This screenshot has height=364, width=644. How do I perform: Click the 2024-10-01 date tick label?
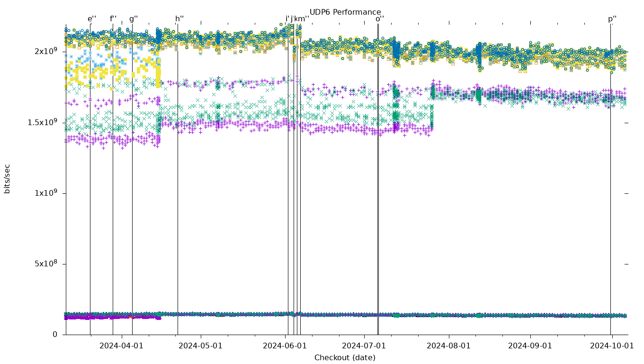pyautogui.click(x=612, y=346)
